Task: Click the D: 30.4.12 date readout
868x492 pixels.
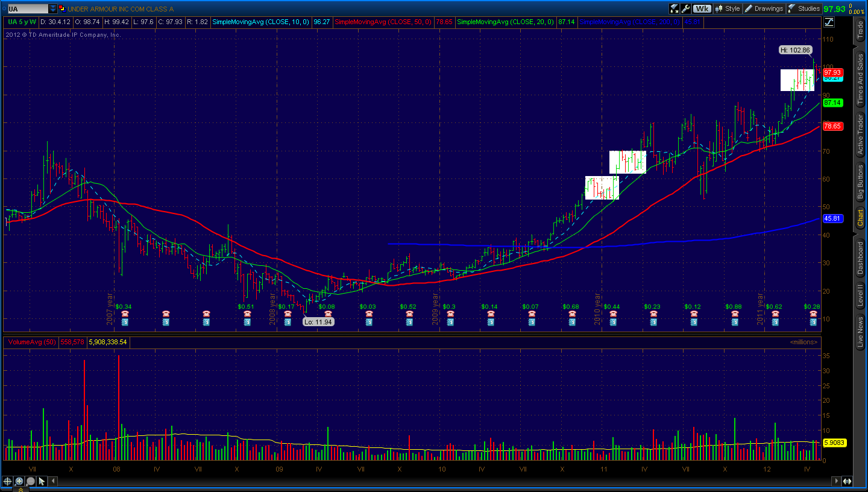Action: coord(56,22)
